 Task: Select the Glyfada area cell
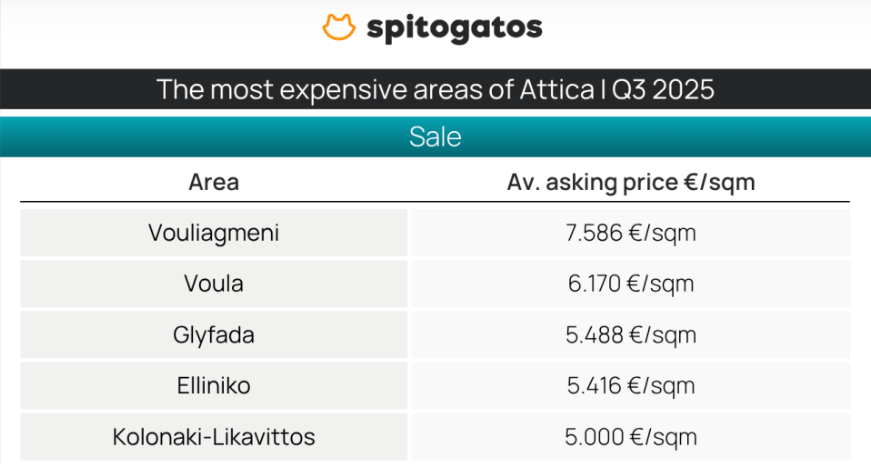pos(213,335)
